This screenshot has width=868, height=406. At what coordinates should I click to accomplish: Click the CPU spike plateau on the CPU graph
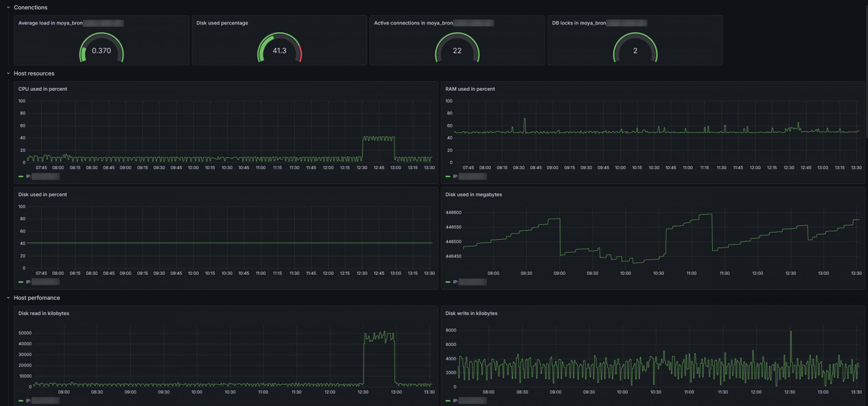click(378, 137)
